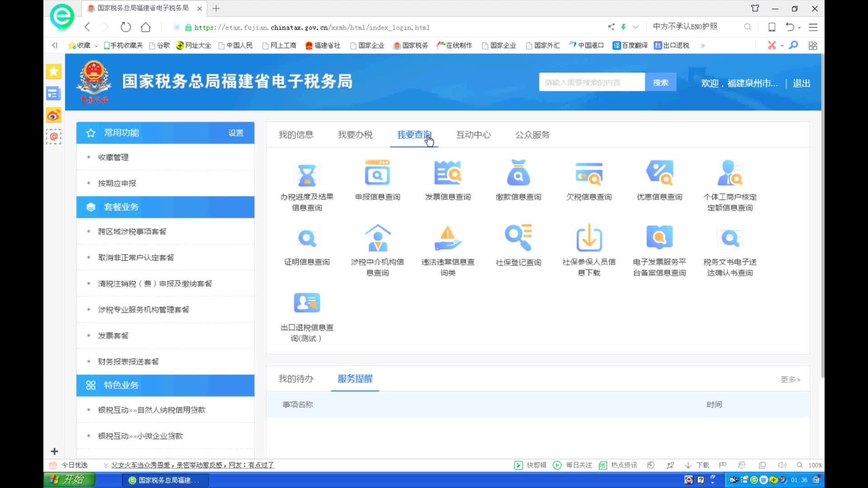Open 发票信息查询 (invoice info query)

447,180
